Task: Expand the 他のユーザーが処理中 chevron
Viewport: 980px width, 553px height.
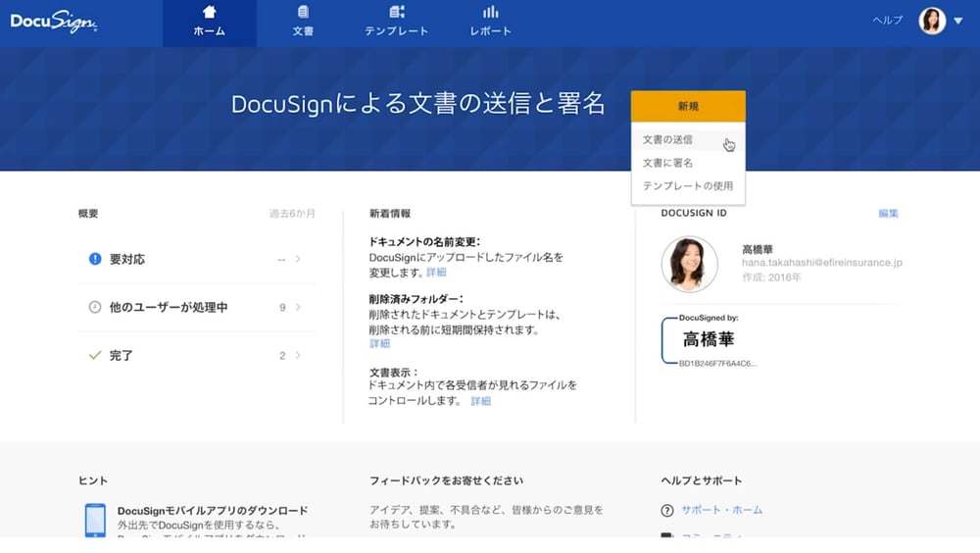Action: 298,307
